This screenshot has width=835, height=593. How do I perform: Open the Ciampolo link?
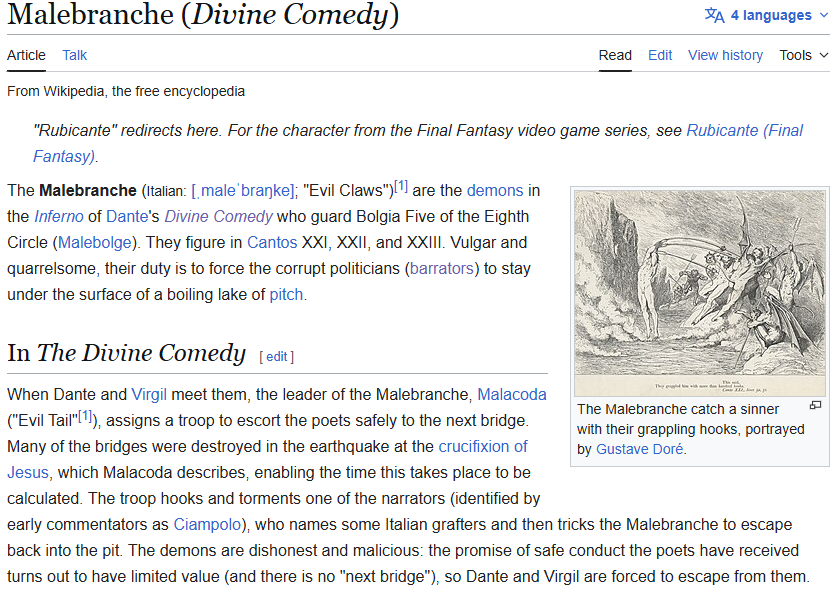click(207, 525)
